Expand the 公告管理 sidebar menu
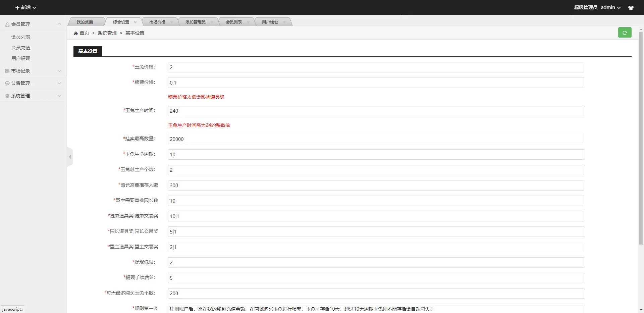Image resolution: width=644 pixels, height=313 pixels. 33,83
